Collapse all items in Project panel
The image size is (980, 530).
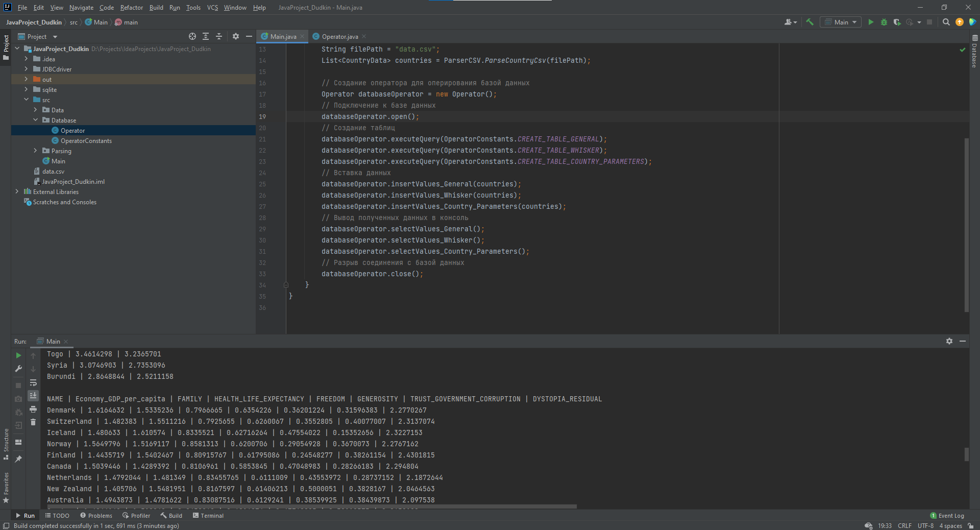coord(219,36)
